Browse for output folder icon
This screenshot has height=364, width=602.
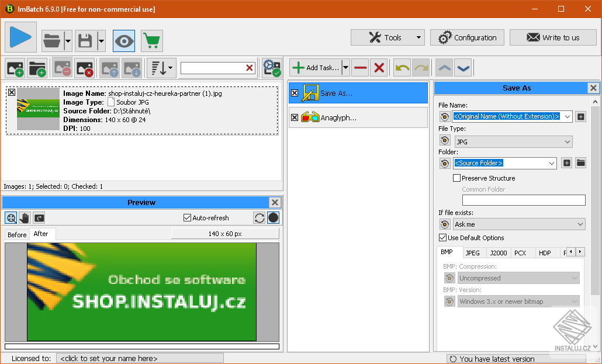581,163
